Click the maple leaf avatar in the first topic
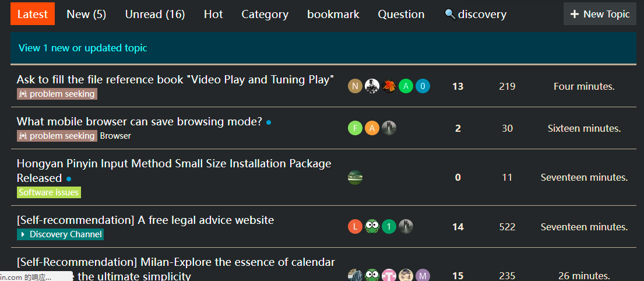 [389, 86]
